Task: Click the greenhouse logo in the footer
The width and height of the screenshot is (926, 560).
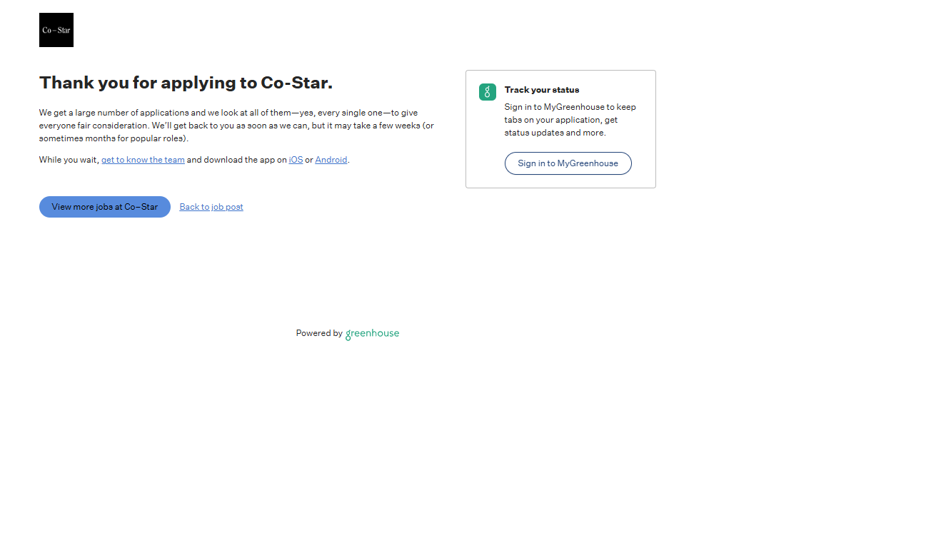Action: pyautogui.click(x=372, y=334)
